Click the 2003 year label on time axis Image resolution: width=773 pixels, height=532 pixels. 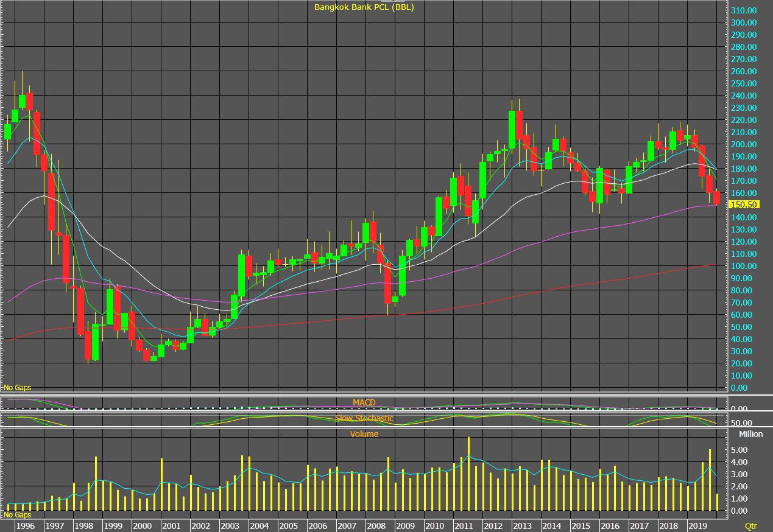pyautogui.click(x=230, y=526)
